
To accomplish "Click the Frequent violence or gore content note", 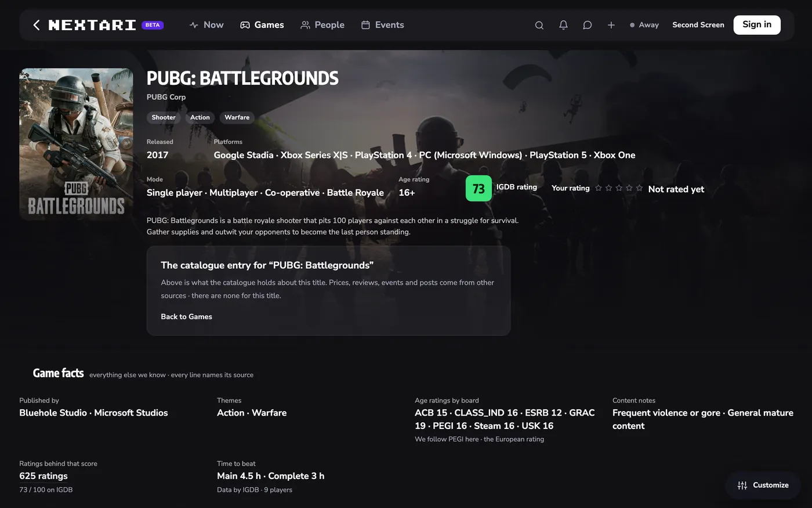I will [x=666, y=413].
